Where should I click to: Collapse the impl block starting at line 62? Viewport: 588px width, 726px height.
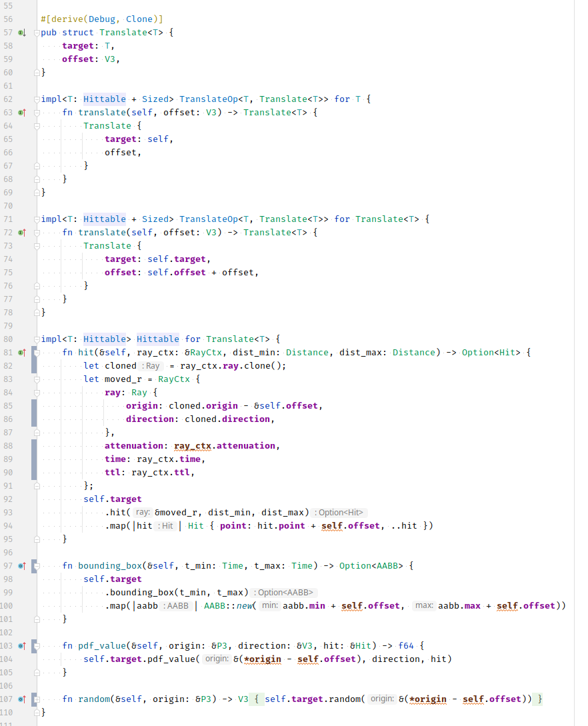click(37, 99)
